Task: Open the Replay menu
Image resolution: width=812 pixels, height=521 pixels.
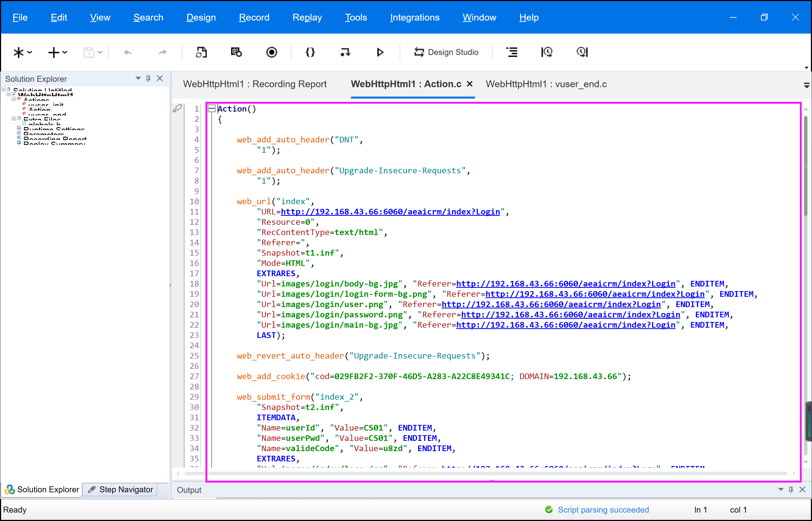Action: click(308, 17)
